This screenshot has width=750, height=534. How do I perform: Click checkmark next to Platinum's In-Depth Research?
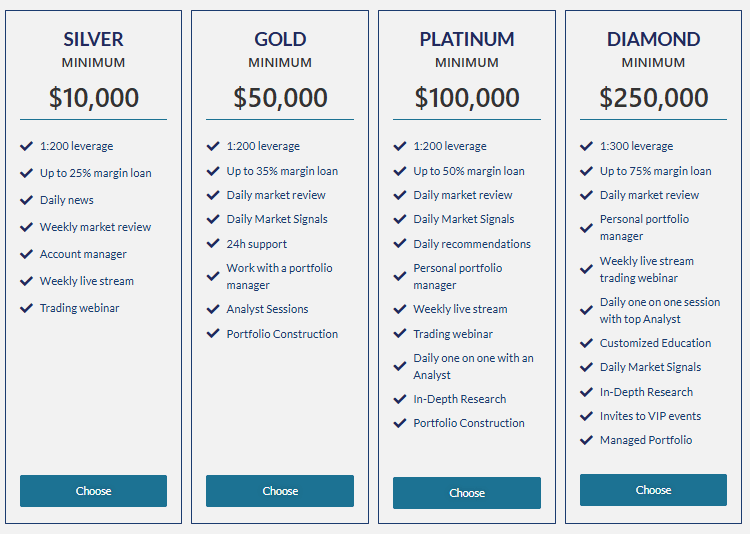400,399
